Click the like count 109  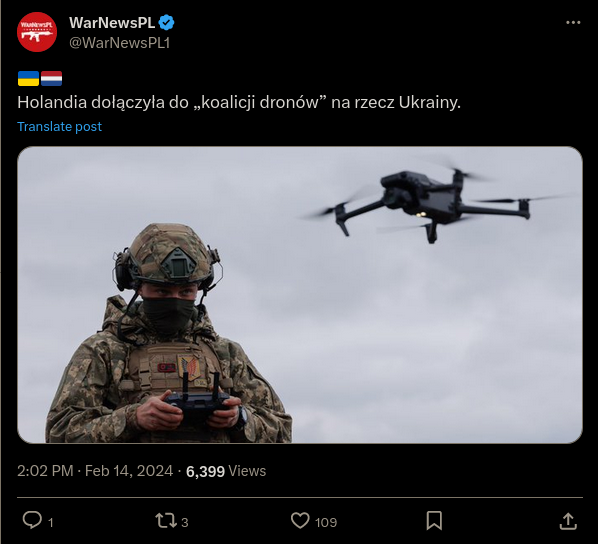point(326,522)
